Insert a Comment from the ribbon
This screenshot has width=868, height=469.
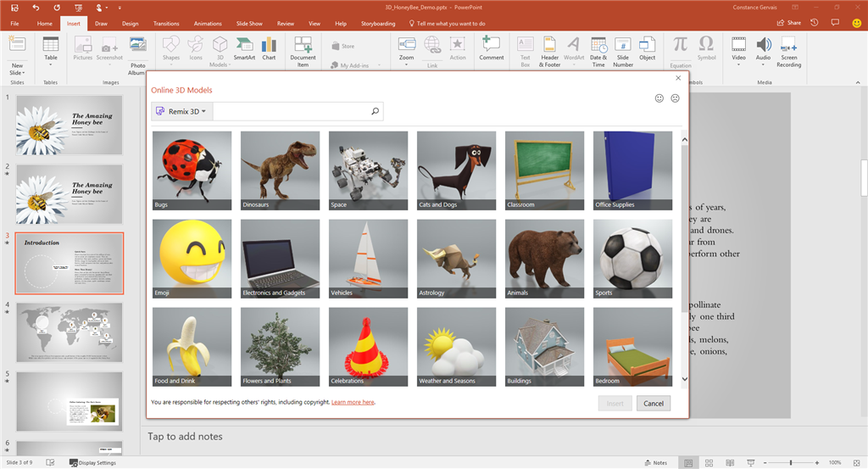pyautogui.click(x=491, y=48)
